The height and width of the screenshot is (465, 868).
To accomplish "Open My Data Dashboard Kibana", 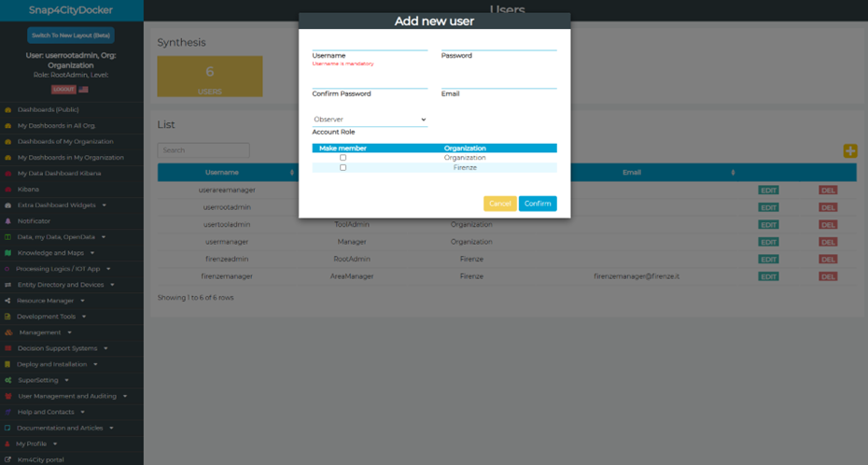I will pyautogui.click(x=59, y=174).
